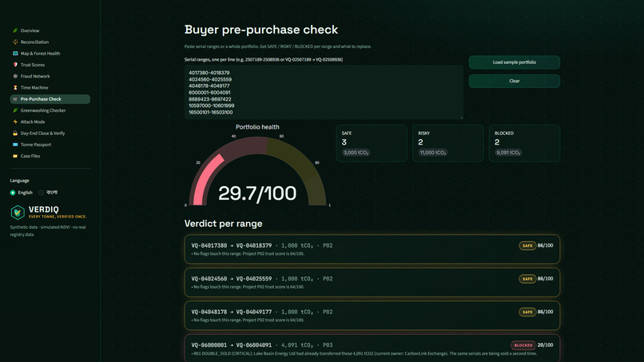
Task: Click the Time Machine hourglass icon
Action: [15, 88]
